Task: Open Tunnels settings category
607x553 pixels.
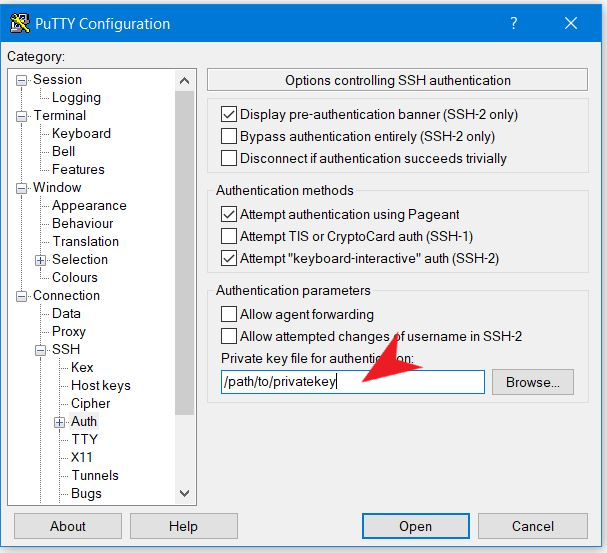Action: tap(95, 475)
